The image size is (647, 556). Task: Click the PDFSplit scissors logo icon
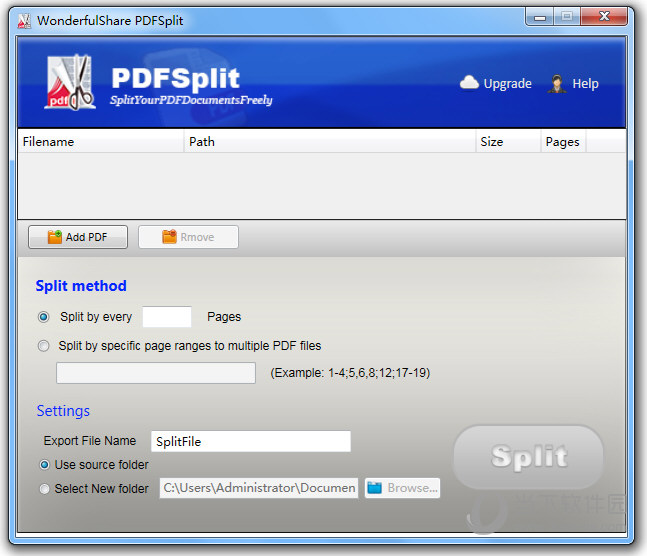(70, 83)
